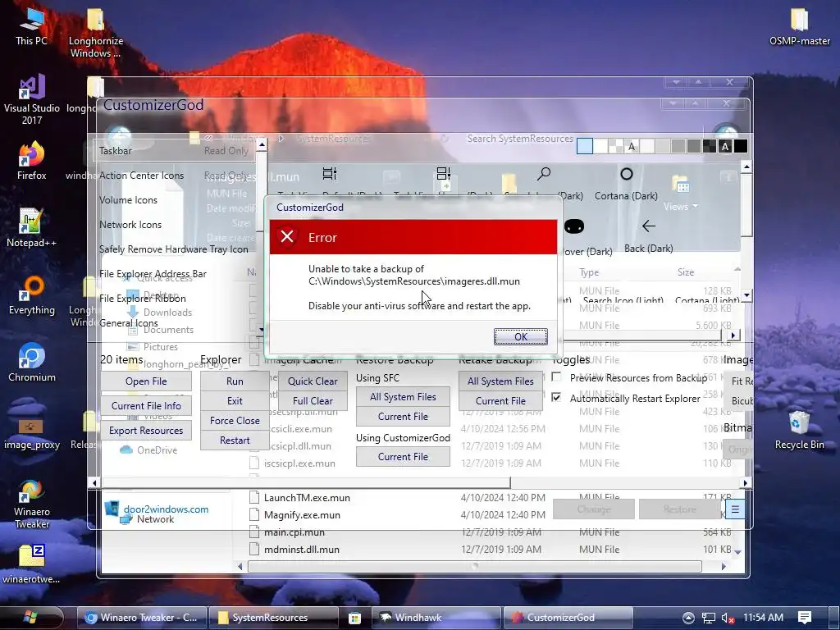This screenshot has width=840, height=630.
Task: Select the Cortana (Dark) icon preview
Action: 626,174
